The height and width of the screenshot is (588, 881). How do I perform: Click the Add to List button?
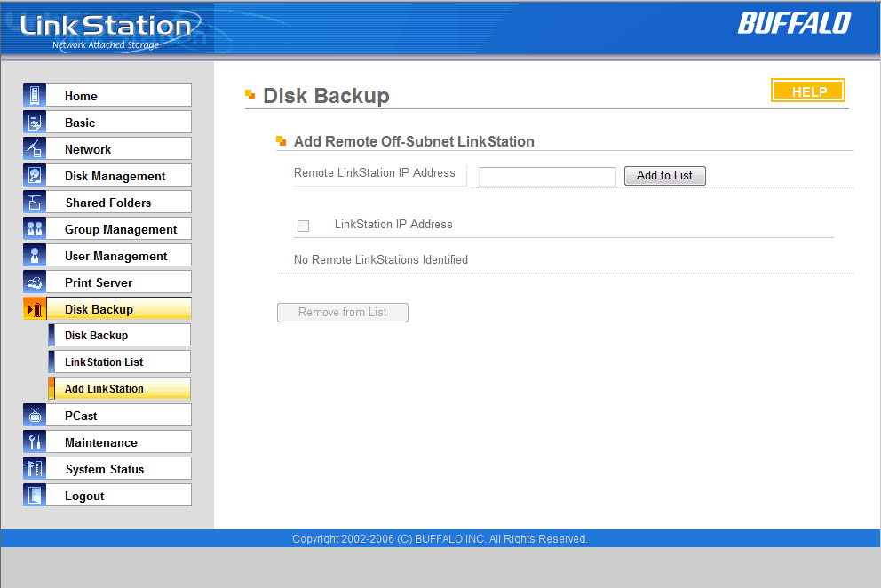click(x=664, y=175)
